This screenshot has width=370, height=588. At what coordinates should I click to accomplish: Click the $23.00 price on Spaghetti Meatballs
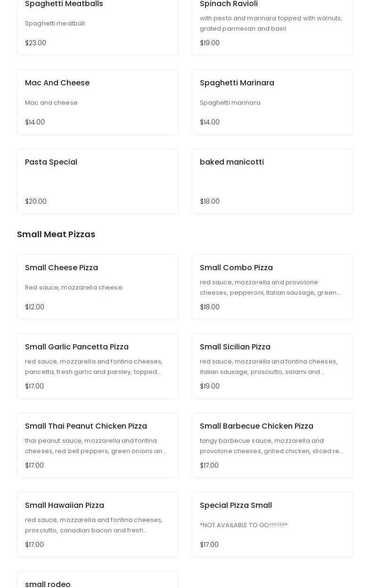(35, 43)
